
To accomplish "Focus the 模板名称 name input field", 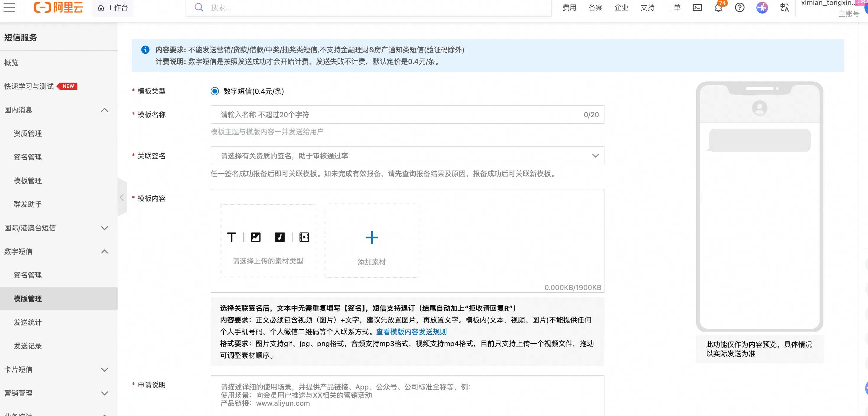I will pyautogui.click(x=398, y=115).
